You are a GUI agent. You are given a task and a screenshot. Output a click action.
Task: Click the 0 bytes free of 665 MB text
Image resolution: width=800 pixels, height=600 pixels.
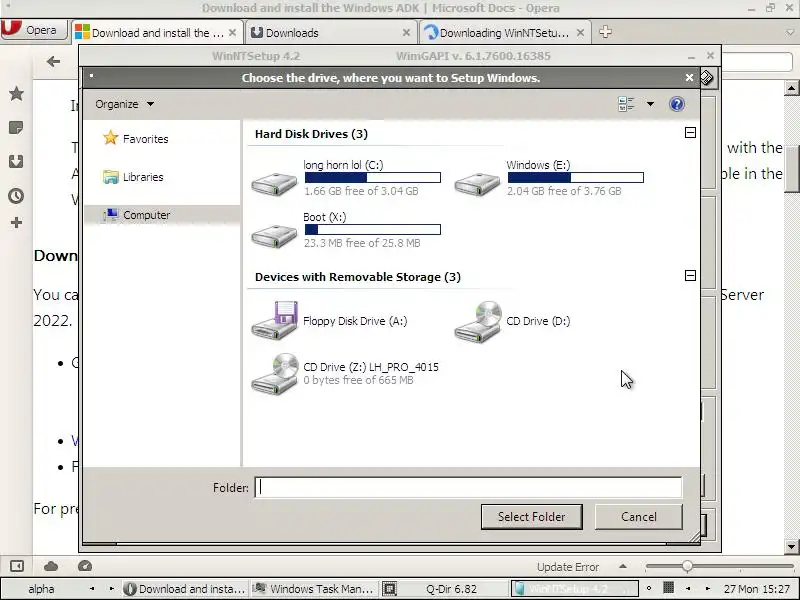point(358,380)
